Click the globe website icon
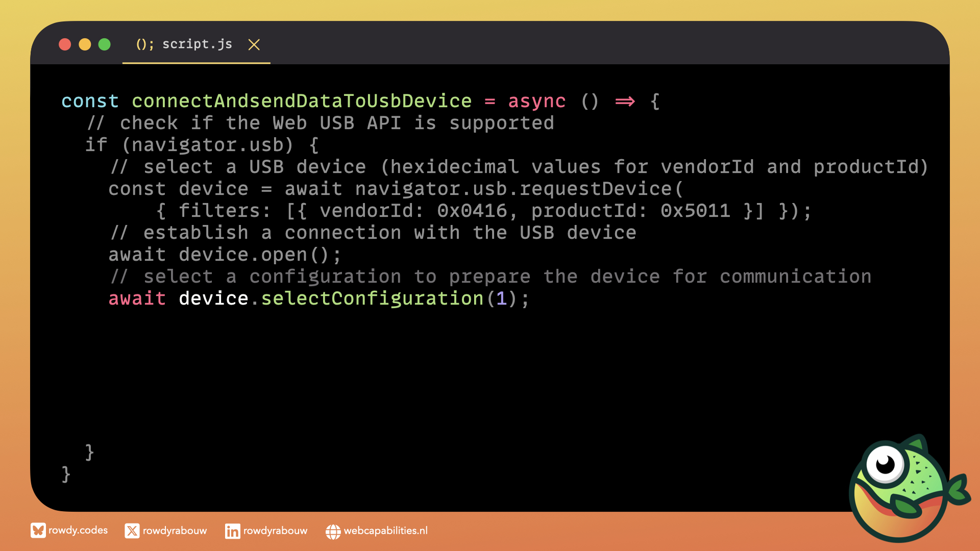The image size is (980, 551). point(333,532)
